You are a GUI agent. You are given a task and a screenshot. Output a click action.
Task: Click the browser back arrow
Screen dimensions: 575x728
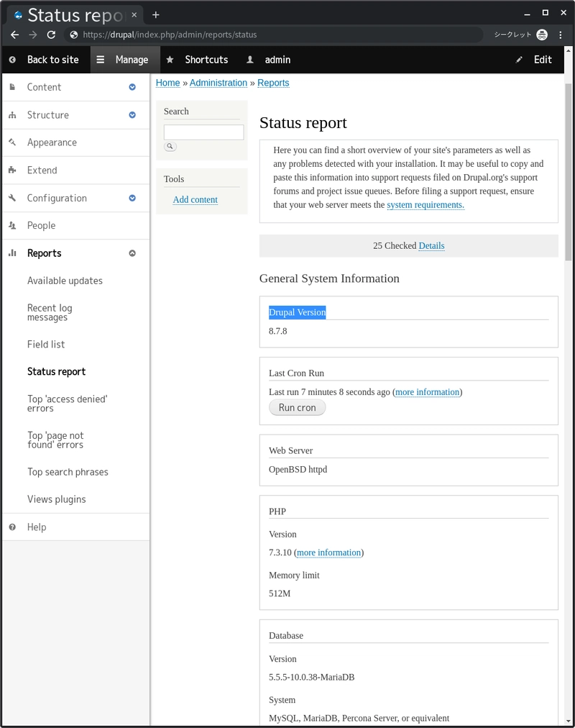click(15, 35)
